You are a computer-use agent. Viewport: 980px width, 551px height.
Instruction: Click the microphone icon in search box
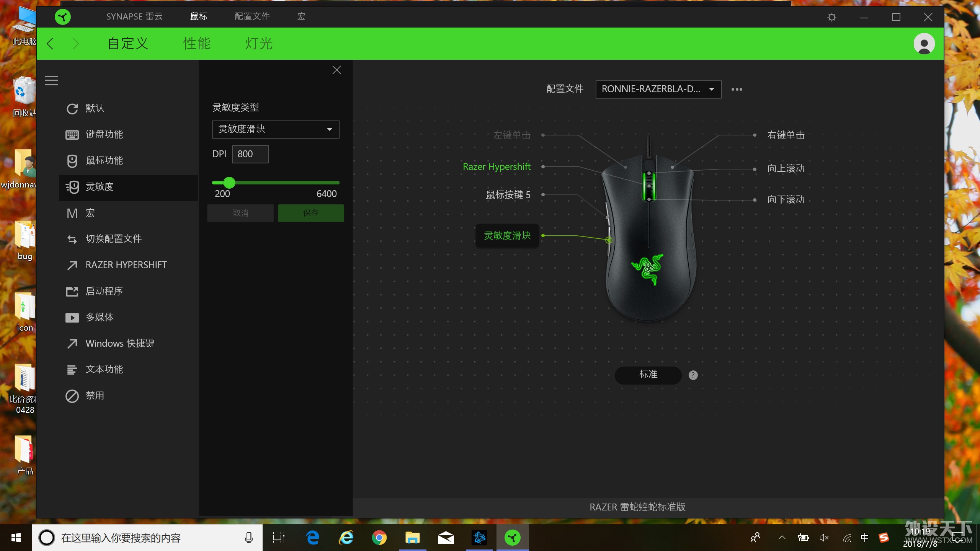[x=249, y=538]
